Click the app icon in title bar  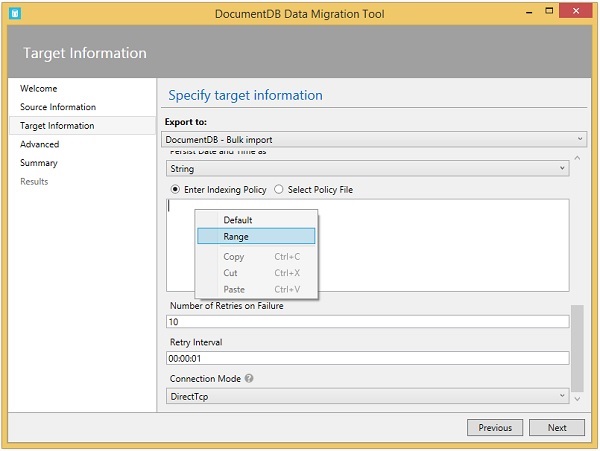(x=14, y=15)
